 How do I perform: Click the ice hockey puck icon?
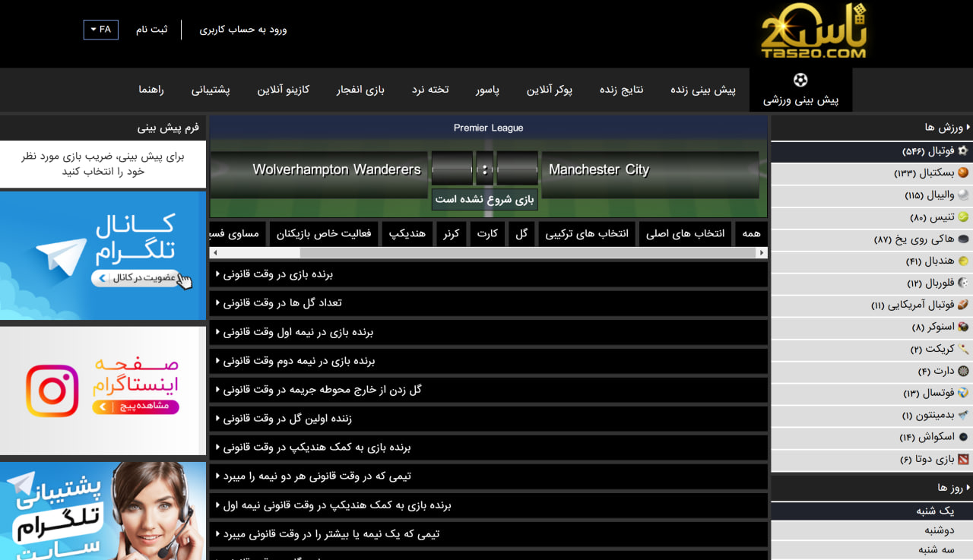pos(963,239)
